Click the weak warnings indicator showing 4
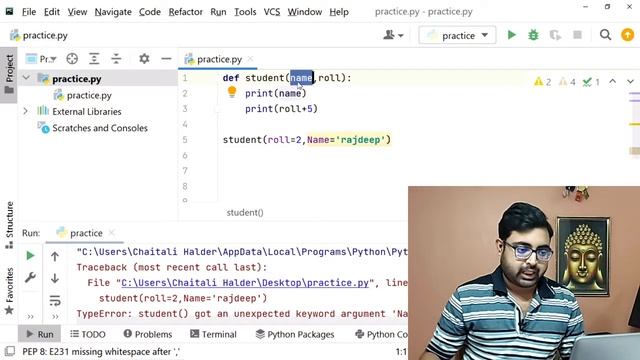 (x=567, y=82)
